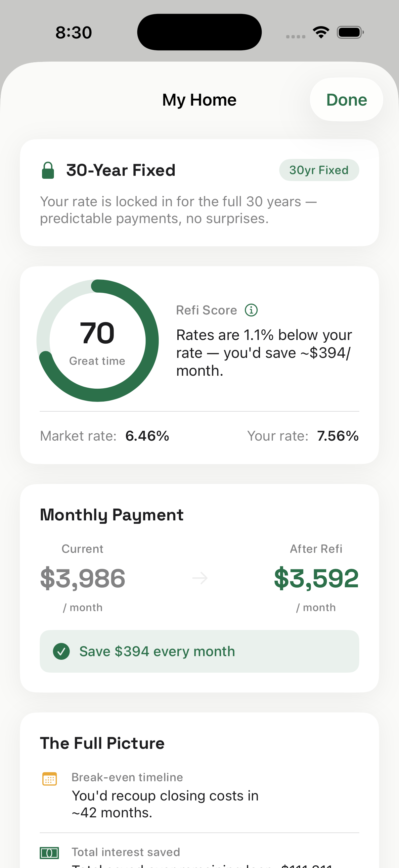Screen dimensions: 399x868
Task: Tap the circular Refi Score gauge
Action: tap(97, 341)
